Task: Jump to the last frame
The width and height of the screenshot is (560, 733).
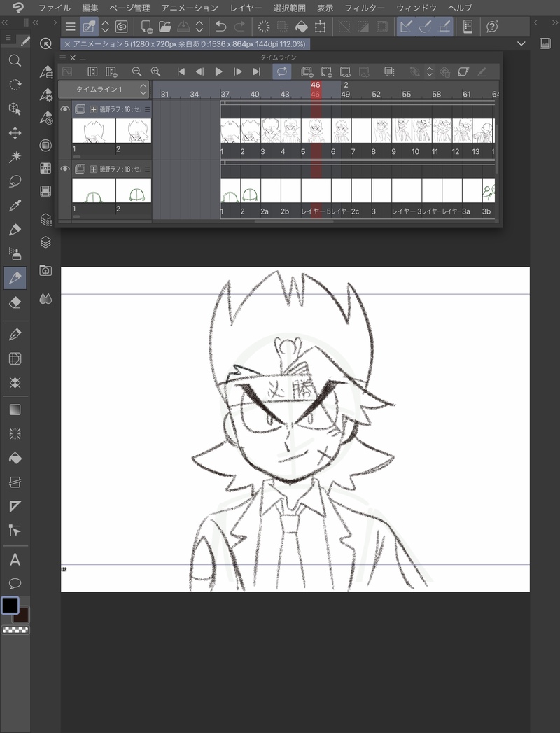Action: click(256, 71)
